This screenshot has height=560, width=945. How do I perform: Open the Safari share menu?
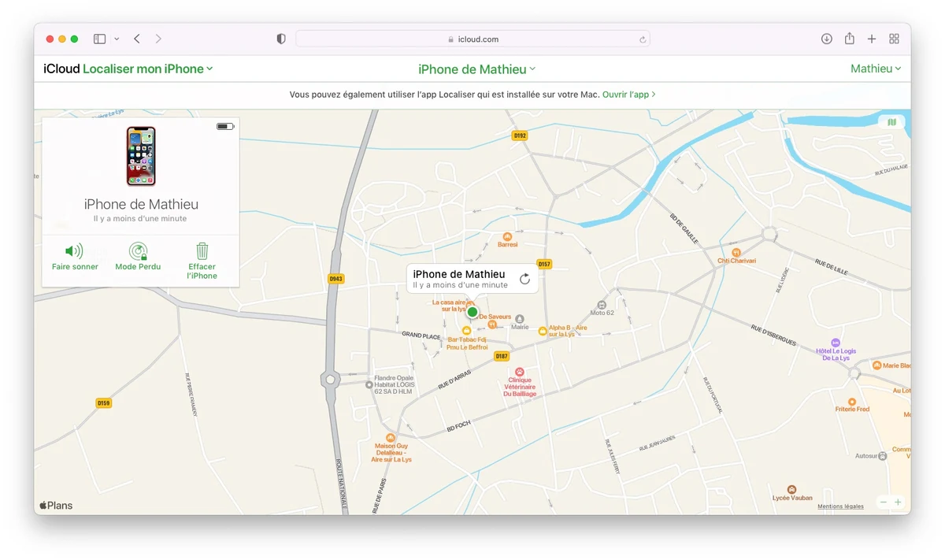pos(850,39)
